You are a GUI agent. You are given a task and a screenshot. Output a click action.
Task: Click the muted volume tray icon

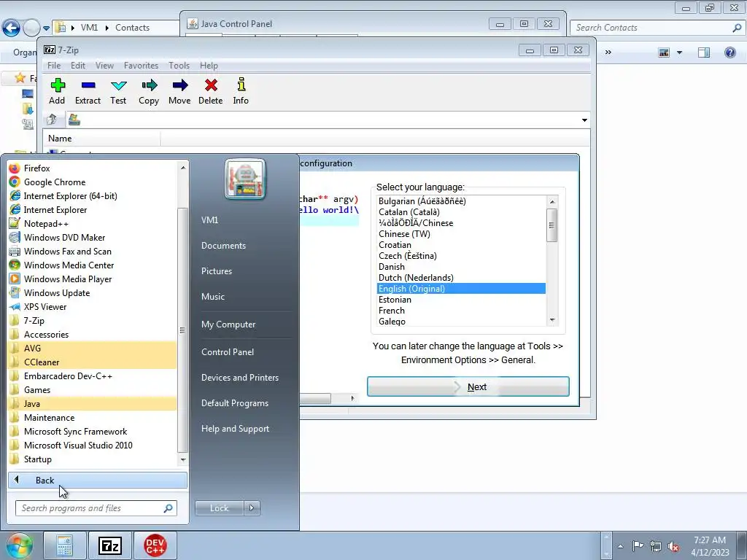673,546
